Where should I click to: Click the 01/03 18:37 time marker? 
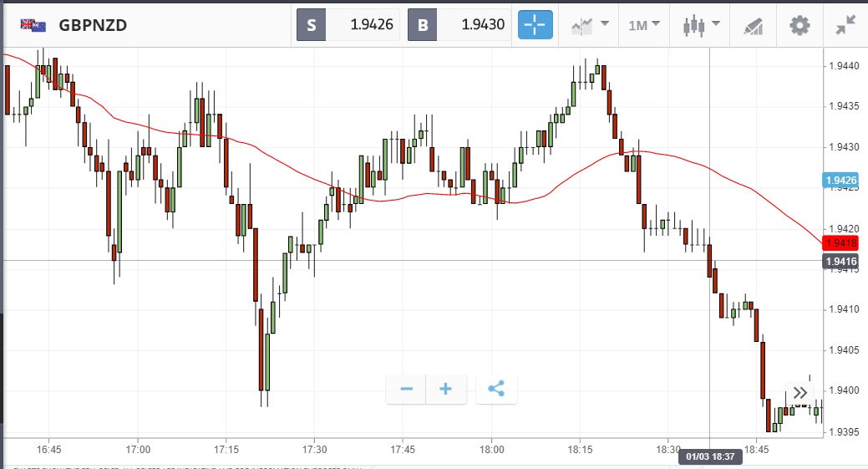(709, 456)
